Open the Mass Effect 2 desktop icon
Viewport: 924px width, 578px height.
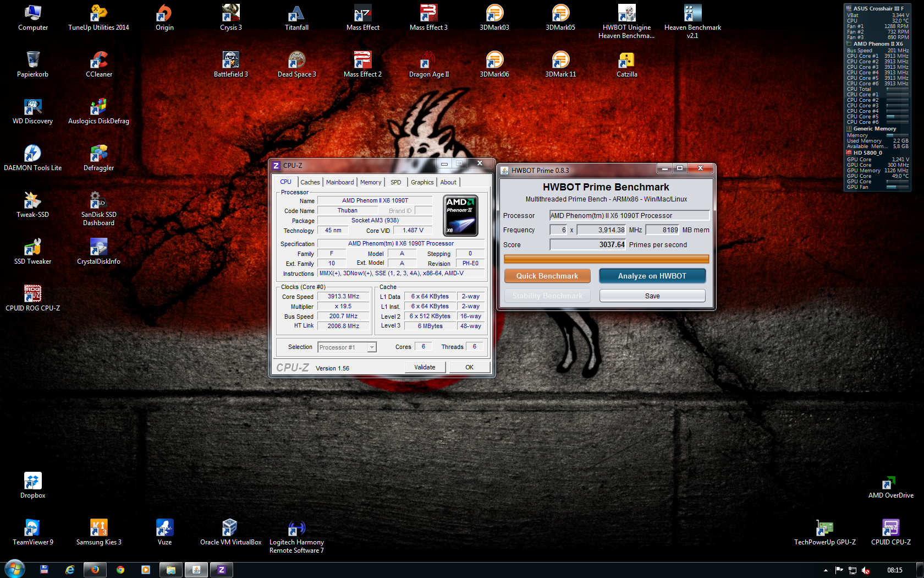tap(362, 64)
